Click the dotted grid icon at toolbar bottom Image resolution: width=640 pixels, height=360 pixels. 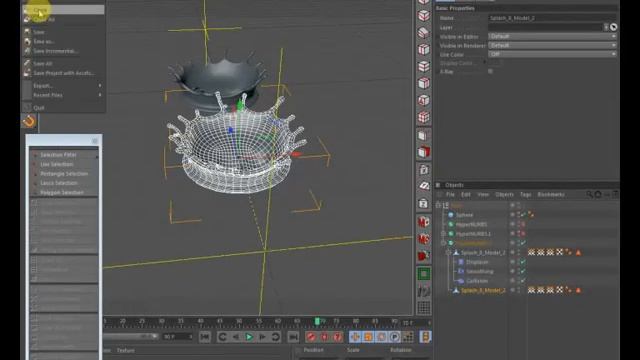(424, 307)
